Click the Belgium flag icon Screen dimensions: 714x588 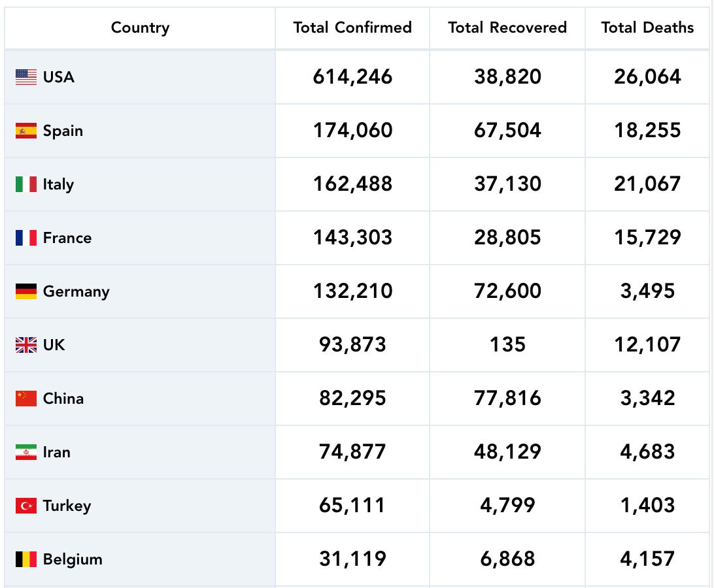click(26, 559)
